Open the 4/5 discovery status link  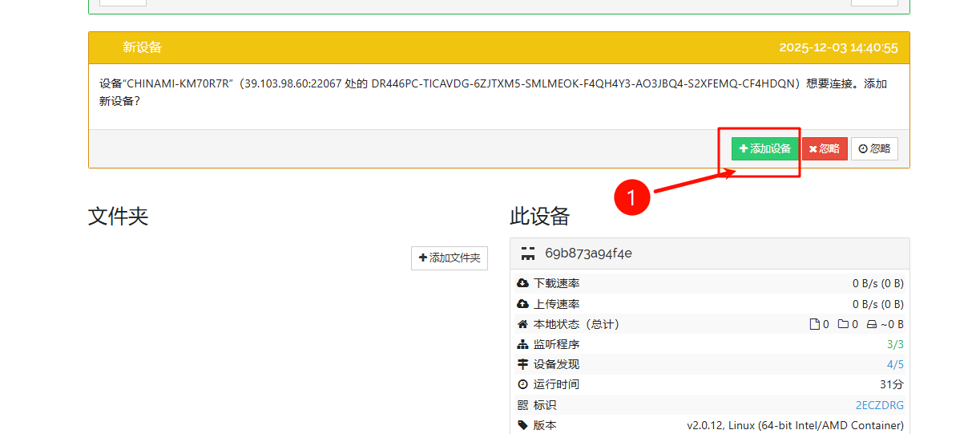[x=894, y=364]
